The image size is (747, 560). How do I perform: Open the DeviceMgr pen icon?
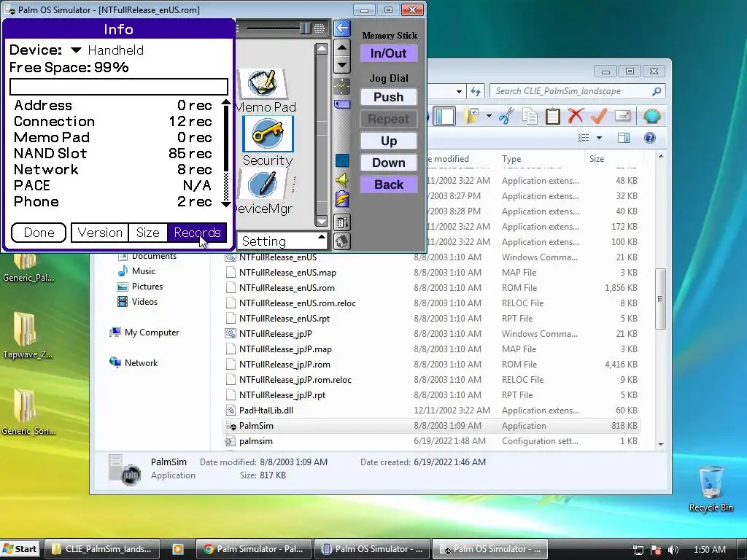263,183
